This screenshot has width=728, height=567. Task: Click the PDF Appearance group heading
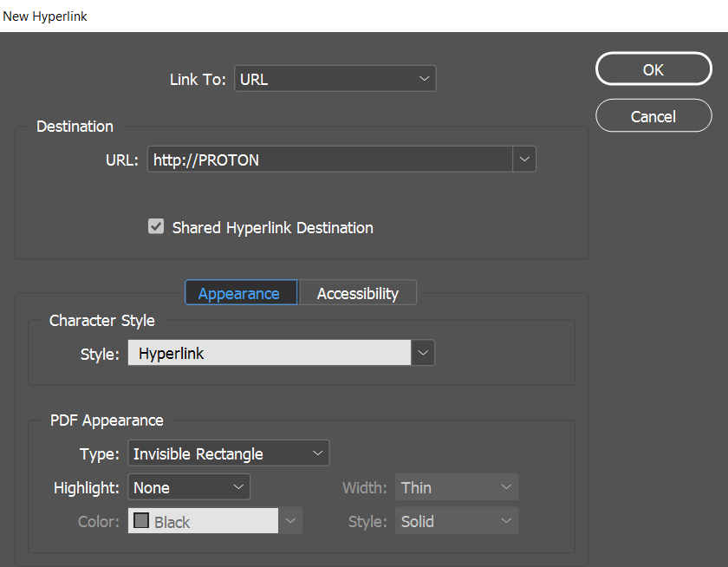point(107,420)
